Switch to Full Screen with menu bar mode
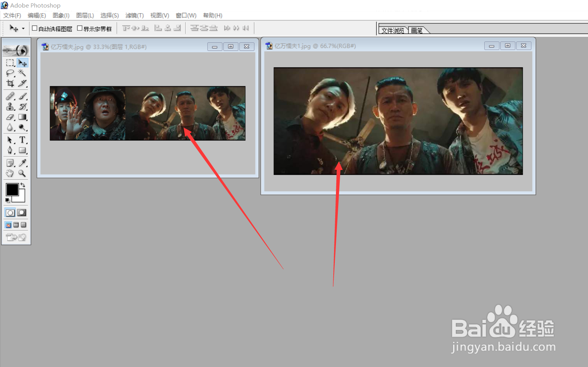 16,225
